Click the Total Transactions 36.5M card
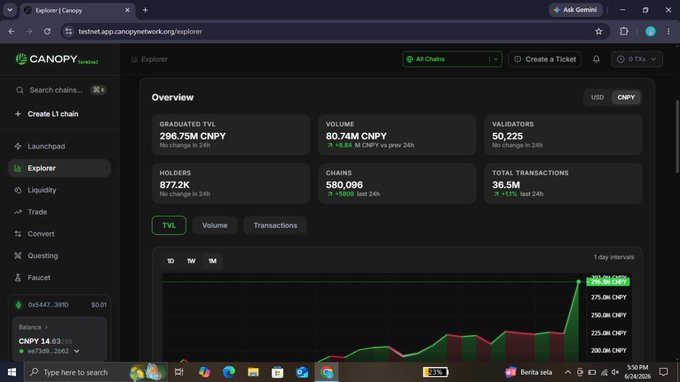This screenshot has width=680, height=382. (563, 183)
